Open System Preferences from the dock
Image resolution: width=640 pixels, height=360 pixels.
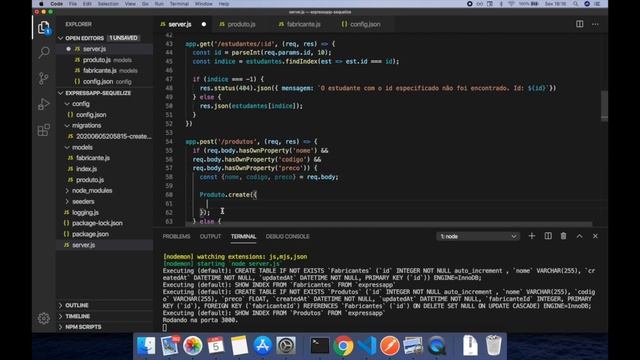click(x=286, y=345)
